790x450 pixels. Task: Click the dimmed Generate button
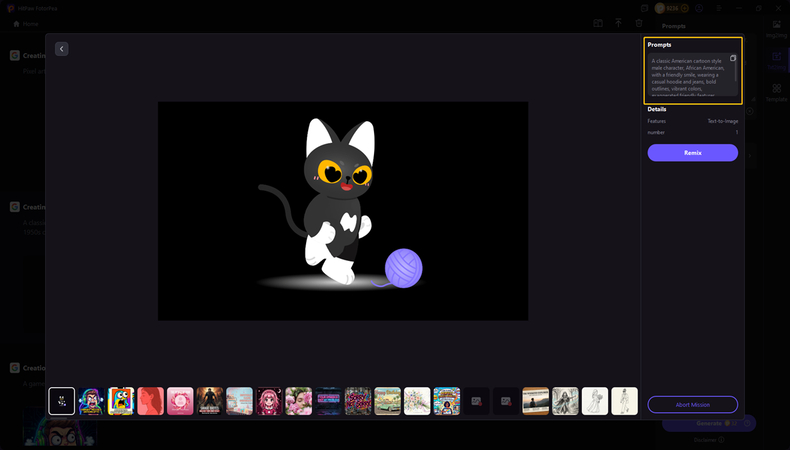coord(709,423)
